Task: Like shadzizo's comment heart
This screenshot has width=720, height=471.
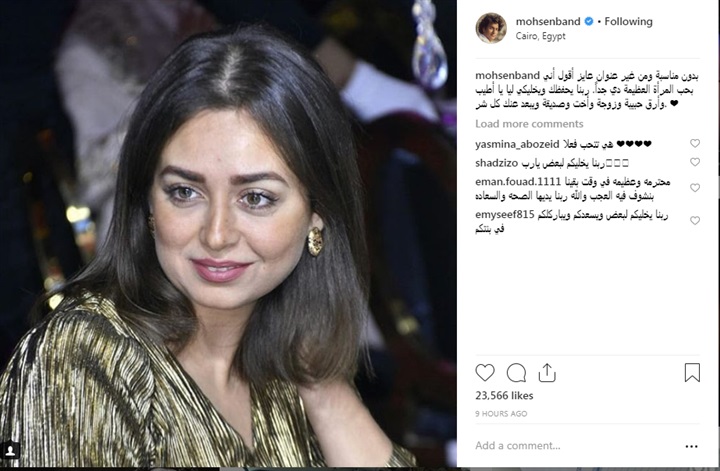Action: coord(695,162)
